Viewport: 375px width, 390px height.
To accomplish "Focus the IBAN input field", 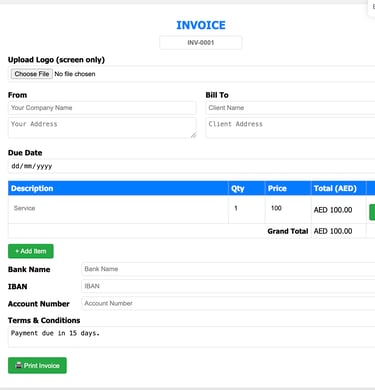I will 228,286.
